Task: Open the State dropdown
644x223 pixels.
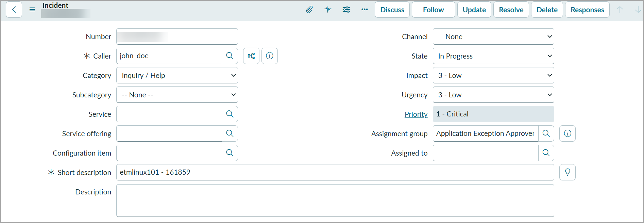Action: click(x=493, y=56)
